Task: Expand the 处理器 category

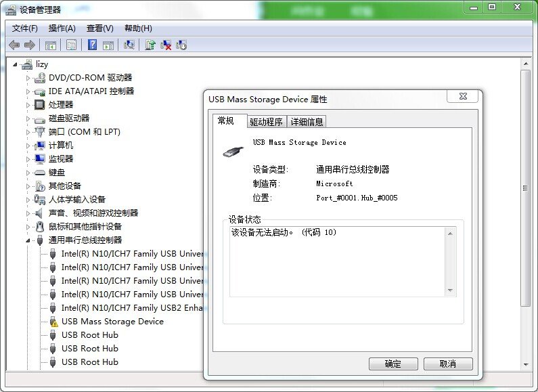Action: click(x=28, y=105)
